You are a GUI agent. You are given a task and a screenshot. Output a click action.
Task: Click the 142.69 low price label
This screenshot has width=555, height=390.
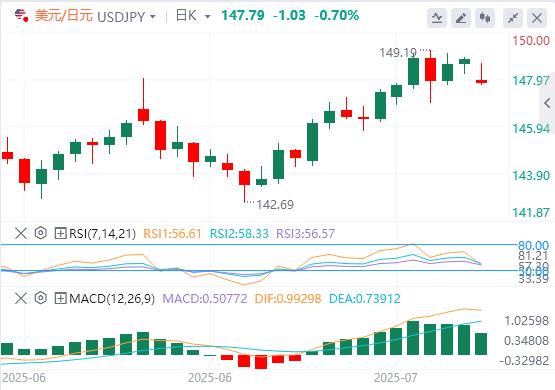275,205
